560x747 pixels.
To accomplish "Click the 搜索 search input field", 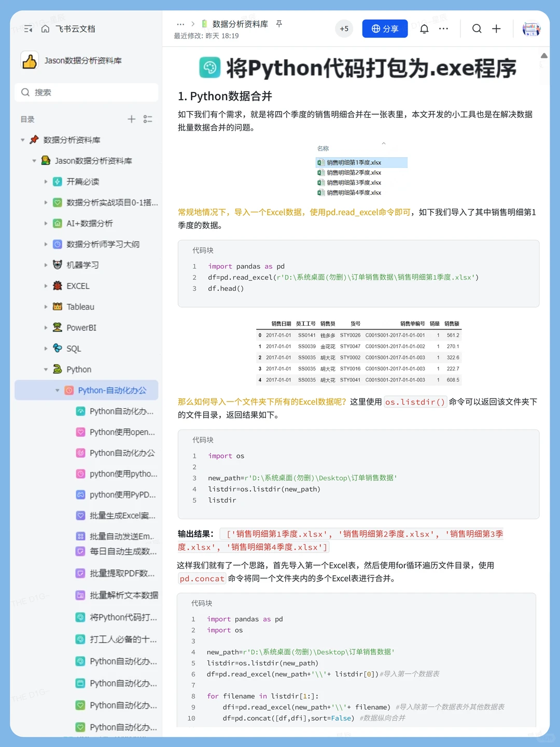I will 86,92.
